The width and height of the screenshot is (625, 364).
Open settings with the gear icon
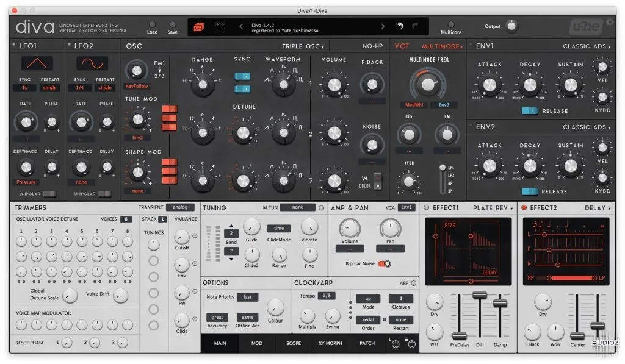point(610,22)
